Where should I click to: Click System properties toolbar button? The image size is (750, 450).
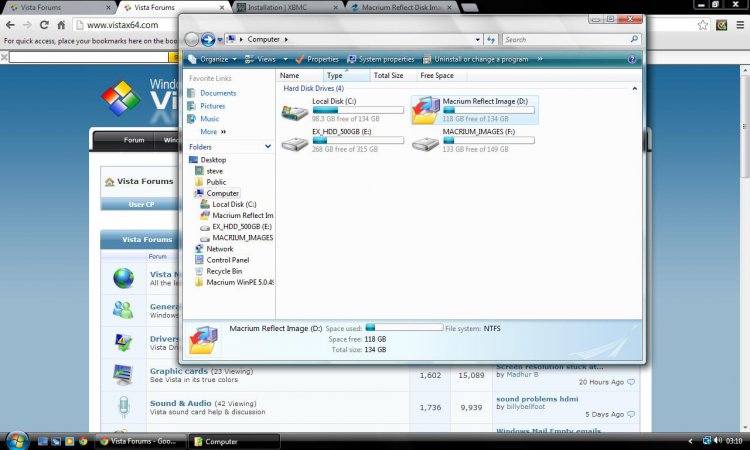pyautogui.click(x=381, y=59)
